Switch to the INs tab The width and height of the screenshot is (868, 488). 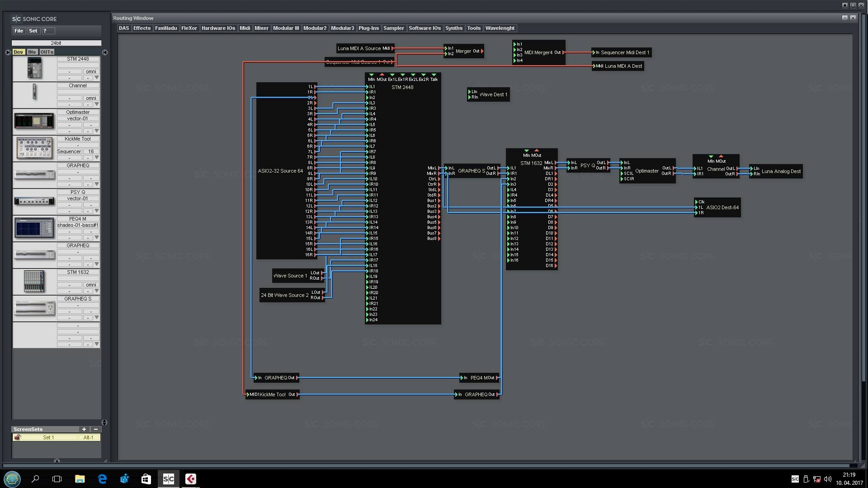pos(32,52)
